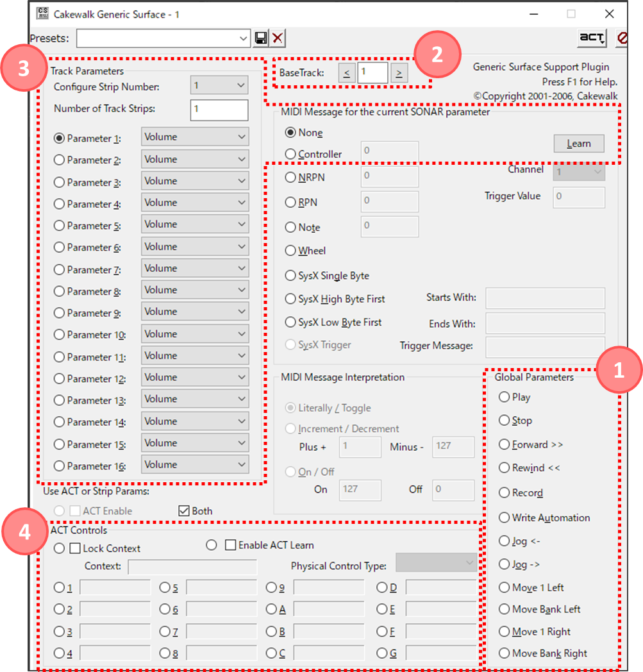Click the Learn button
The height and width of the screenshot is (672, 643).
pyautogui.click(x=579, y=144)
